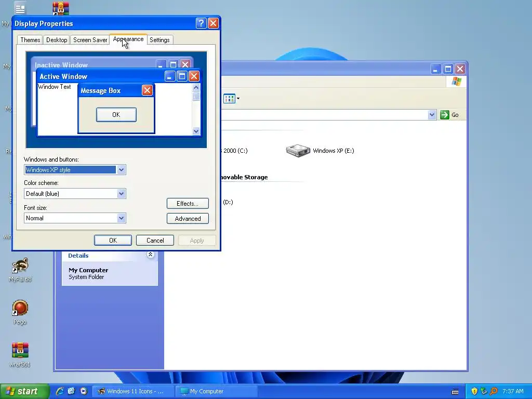Open the Views dropdown arrow in My Computer
This screenshot has height=399, width=532.
tap(238, 99)
